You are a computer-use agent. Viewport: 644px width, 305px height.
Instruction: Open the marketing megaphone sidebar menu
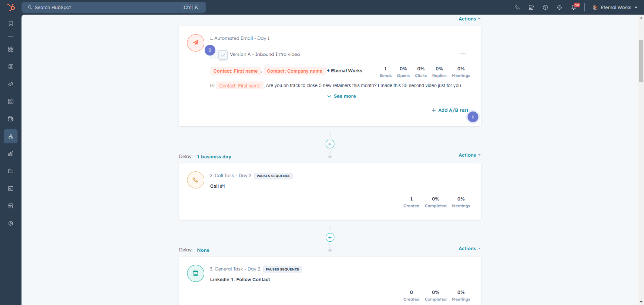11,84
